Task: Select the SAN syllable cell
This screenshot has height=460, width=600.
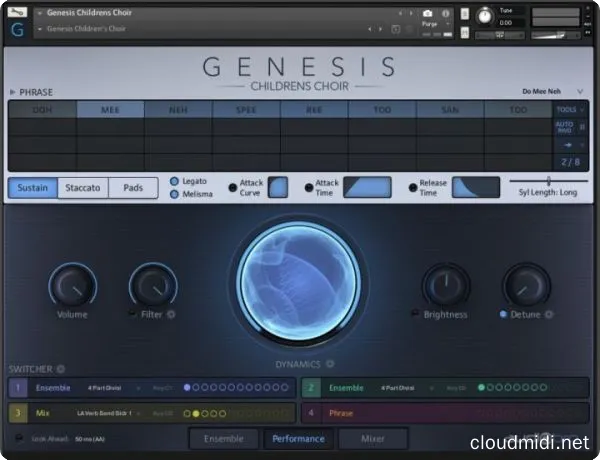Action: 450,110
